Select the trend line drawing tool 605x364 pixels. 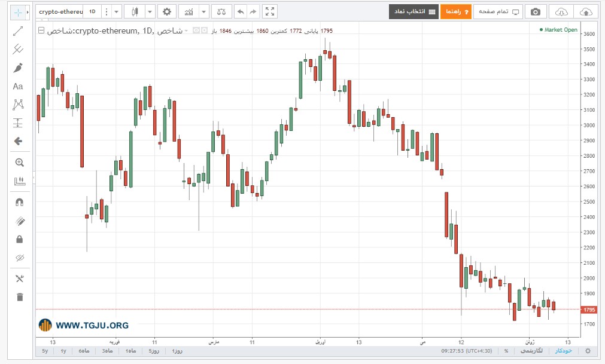click(x=18, y=31)
